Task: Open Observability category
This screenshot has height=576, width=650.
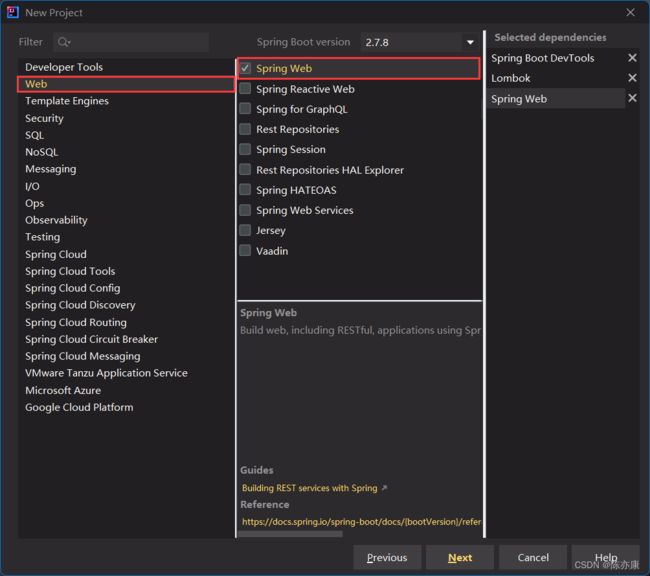Action: click(126, 220)
